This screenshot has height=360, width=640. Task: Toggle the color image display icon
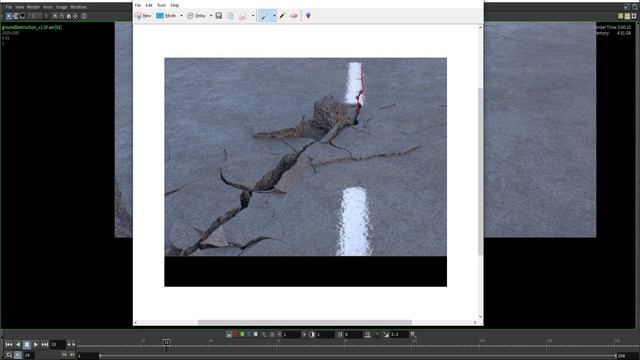229,334
